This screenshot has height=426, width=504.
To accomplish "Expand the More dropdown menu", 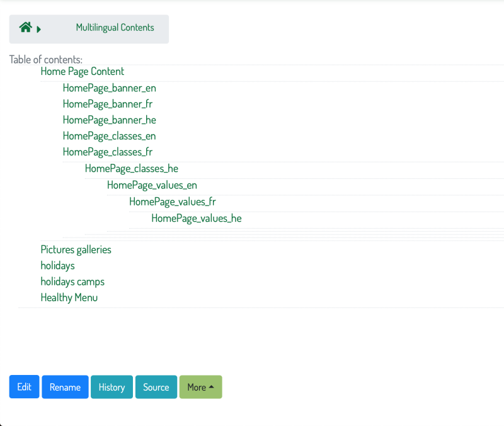I will pos(200,387).
